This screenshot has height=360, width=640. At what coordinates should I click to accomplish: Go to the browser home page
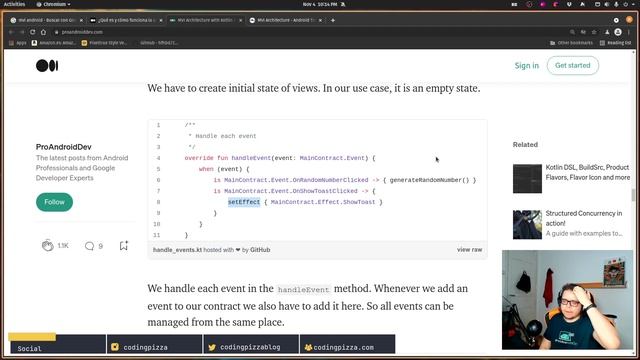[43, 32]
